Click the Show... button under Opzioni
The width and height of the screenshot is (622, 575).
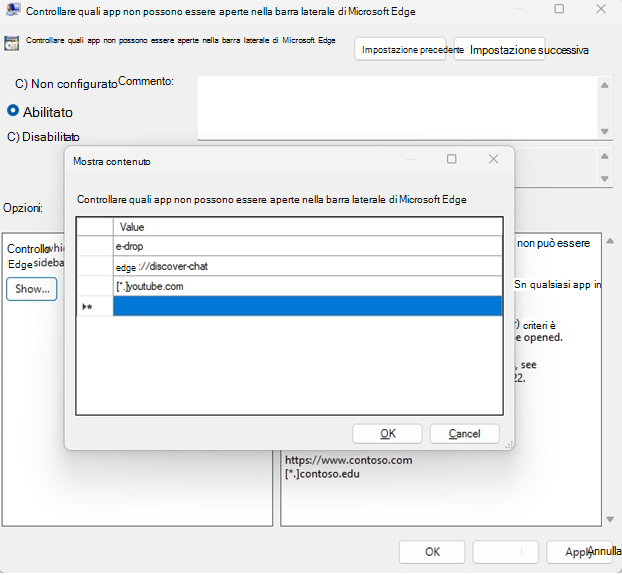coord(32,289)
